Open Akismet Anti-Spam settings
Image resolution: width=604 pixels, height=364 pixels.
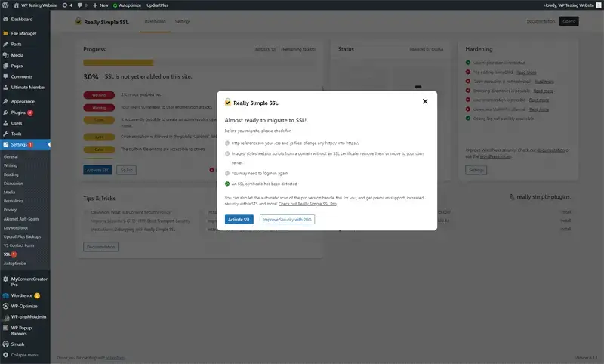tap(21, 219)
